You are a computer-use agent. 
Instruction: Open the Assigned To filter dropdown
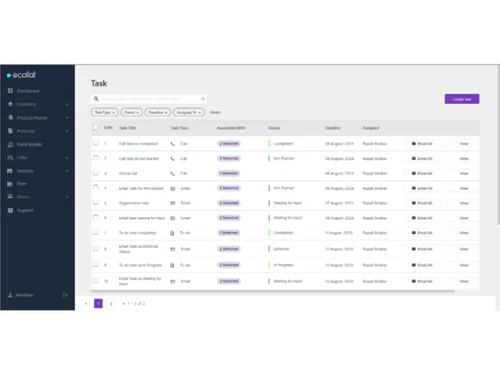pos(189,112)
